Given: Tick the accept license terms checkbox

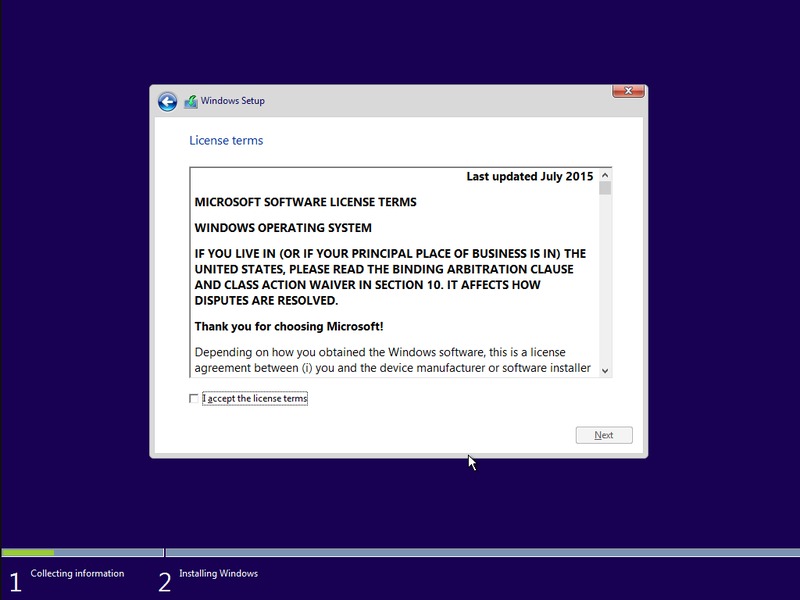Looking at the screenshot, I should tap(194, 399).
